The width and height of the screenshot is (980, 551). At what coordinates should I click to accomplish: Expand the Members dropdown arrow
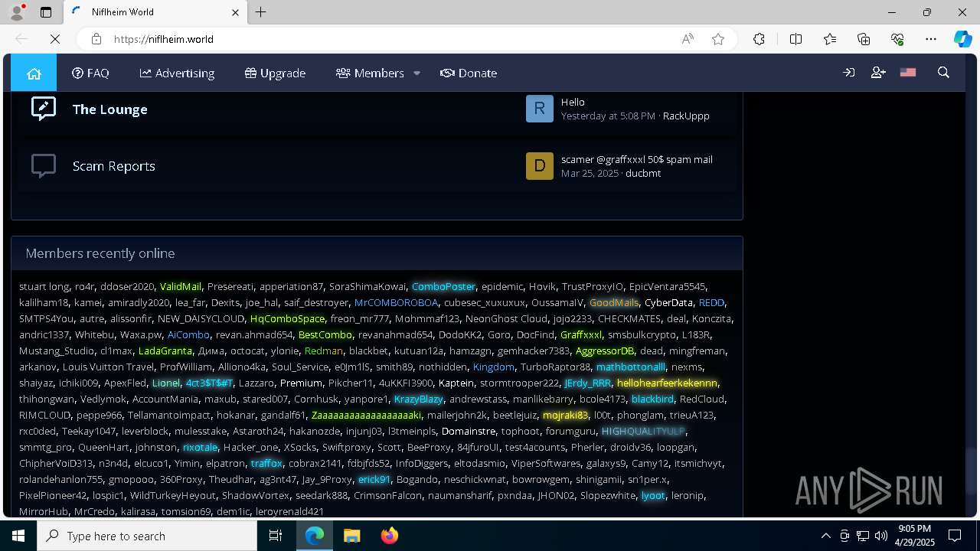point(416,73)
